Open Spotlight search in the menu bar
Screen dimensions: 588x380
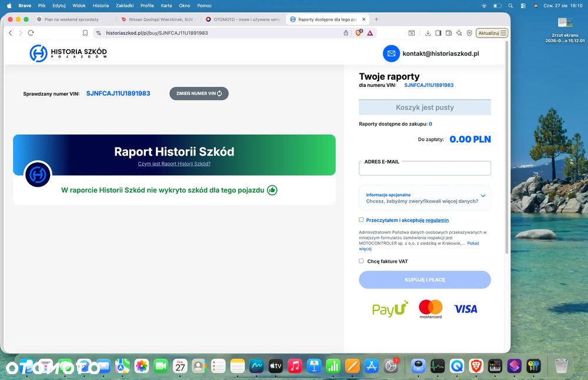pyautogui.click(x=510, y=6)
